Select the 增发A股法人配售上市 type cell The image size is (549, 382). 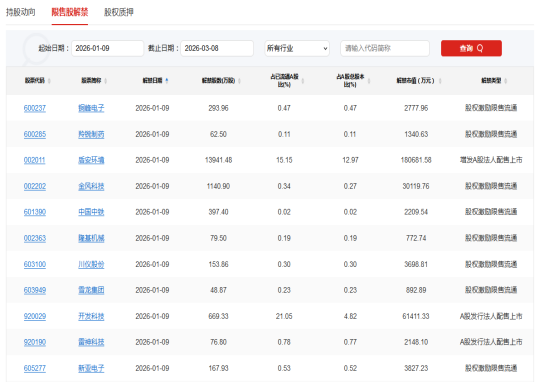pyautogui.click(x=491, y=160)
